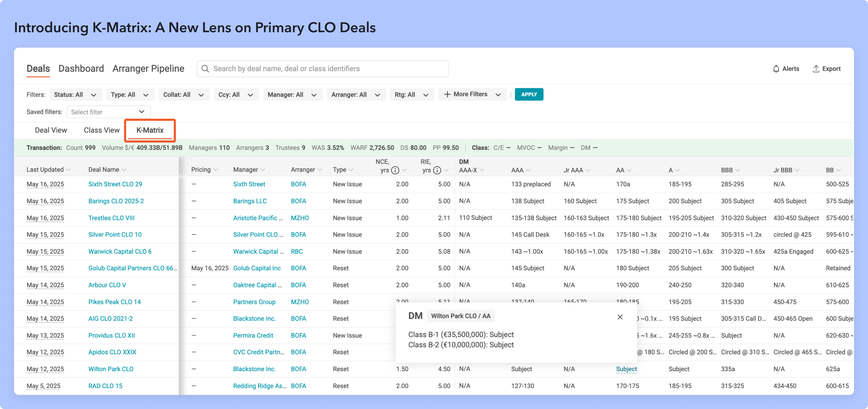Open the Saved filters select box
Screen dimensions: 868x409
pos(108,112)
